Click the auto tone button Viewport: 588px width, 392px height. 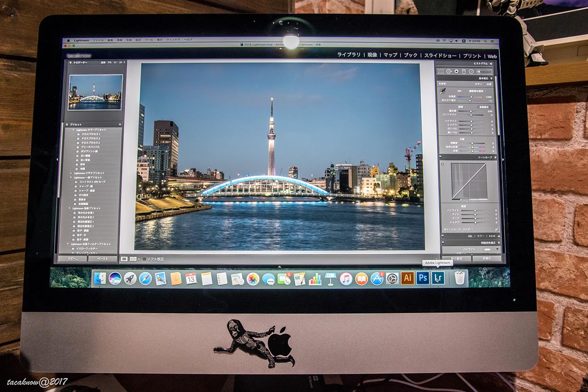tap(484, 106)
